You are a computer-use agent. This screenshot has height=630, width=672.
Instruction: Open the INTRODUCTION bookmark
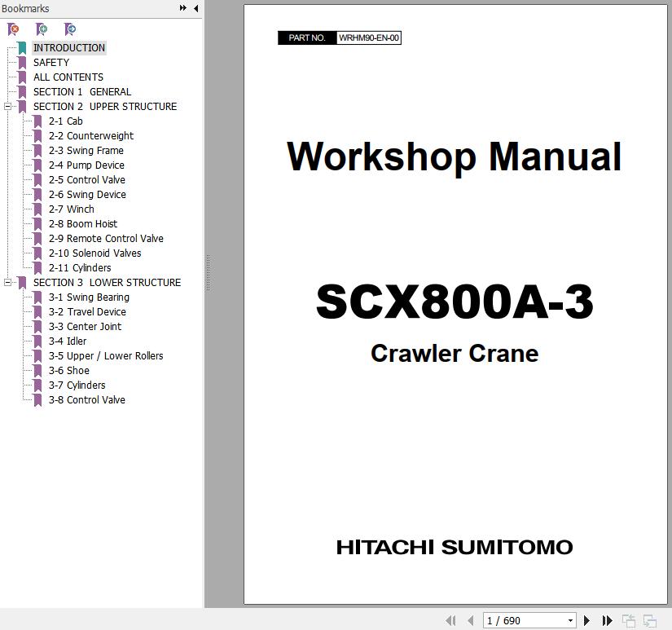coord(69,47)
